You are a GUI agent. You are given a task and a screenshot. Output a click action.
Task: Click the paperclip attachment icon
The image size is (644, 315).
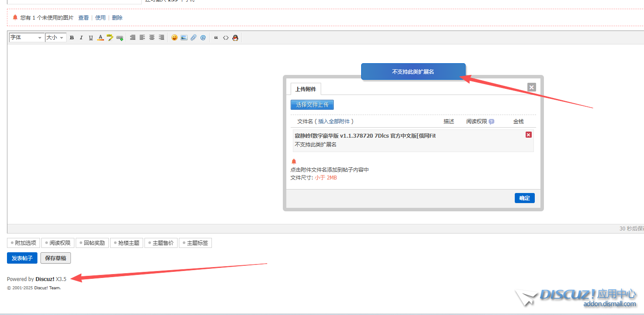click(x=194, y=38)
